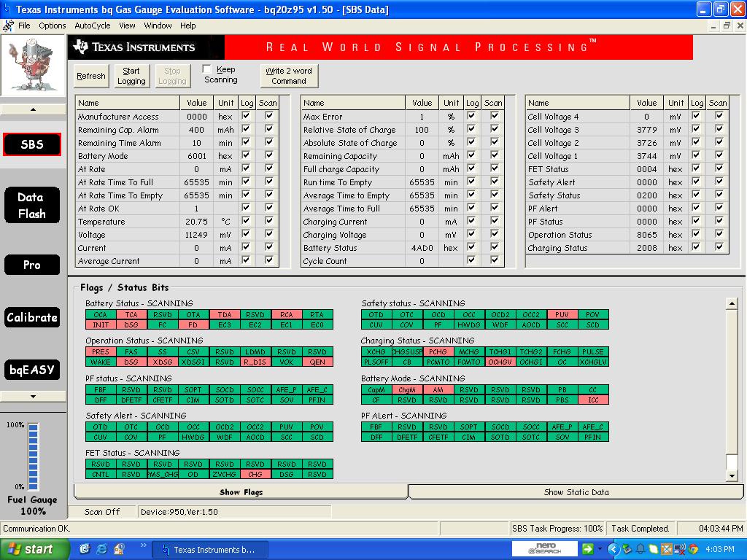Click the red PUV flag in Safety status

562,315
